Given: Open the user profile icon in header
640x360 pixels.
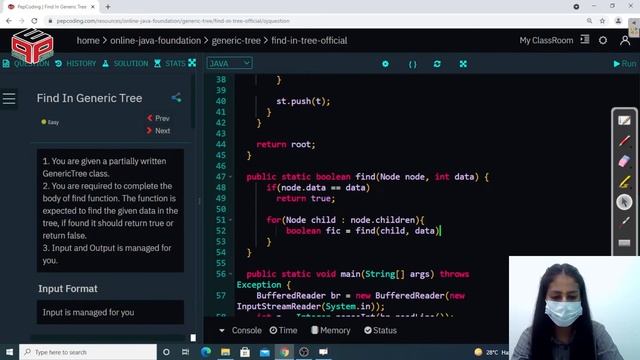Looking at the screenshot, I should tap(625, 40).
